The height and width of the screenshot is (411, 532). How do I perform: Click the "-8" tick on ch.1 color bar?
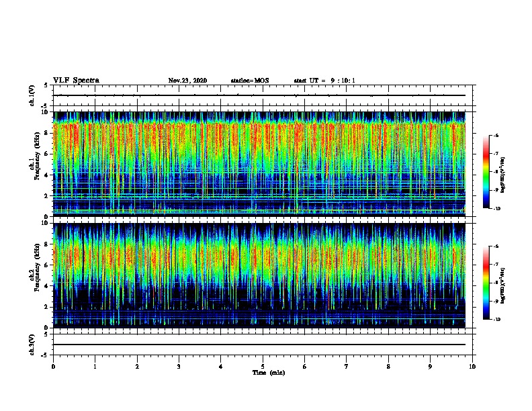coord(496,172)
